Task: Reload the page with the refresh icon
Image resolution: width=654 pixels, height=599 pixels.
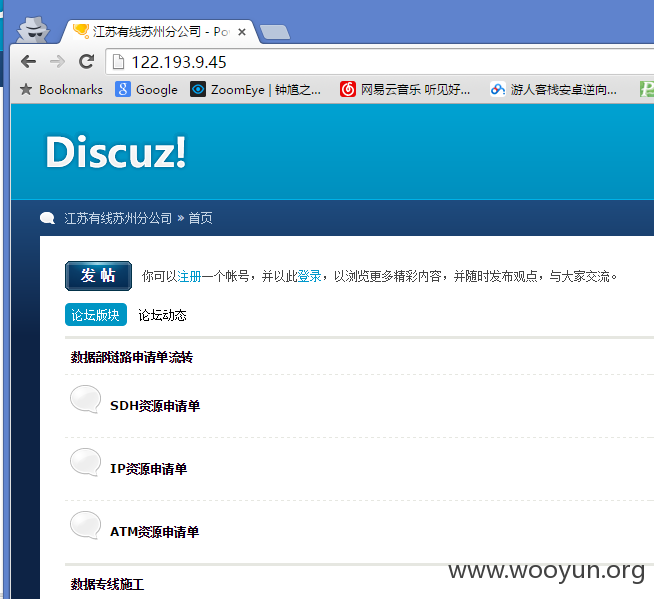Action: click(x=86, y=62)
